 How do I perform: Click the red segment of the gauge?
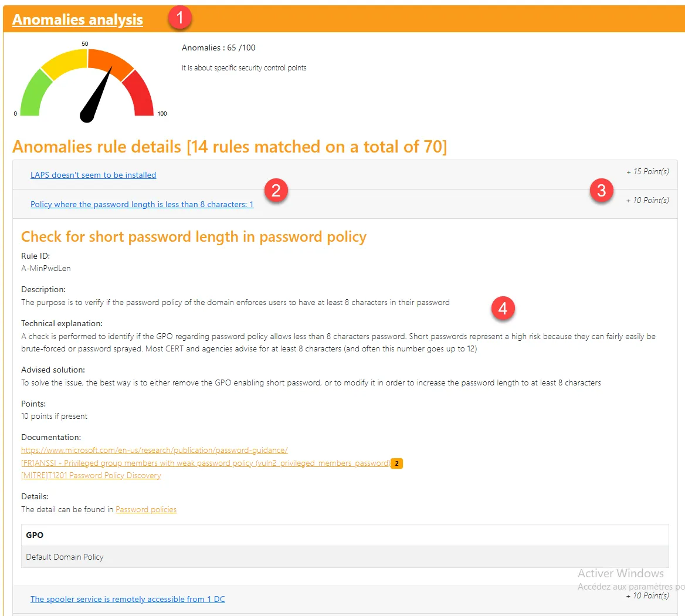tap(141, 94)
